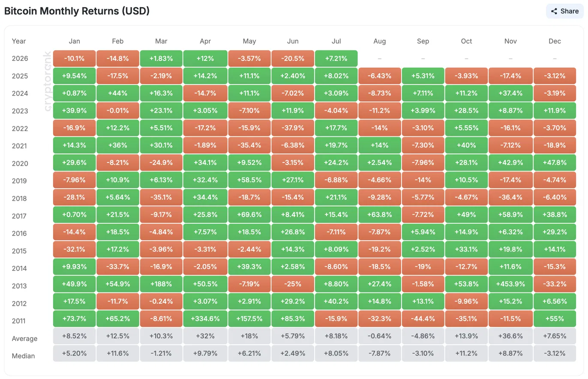
Task: Click the Bitcoin Monthly Returns (USD) title
Action: 77,11
